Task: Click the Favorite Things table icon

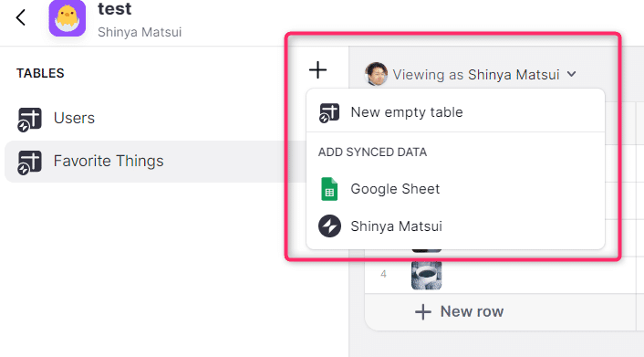Action: tap(29, 163)
